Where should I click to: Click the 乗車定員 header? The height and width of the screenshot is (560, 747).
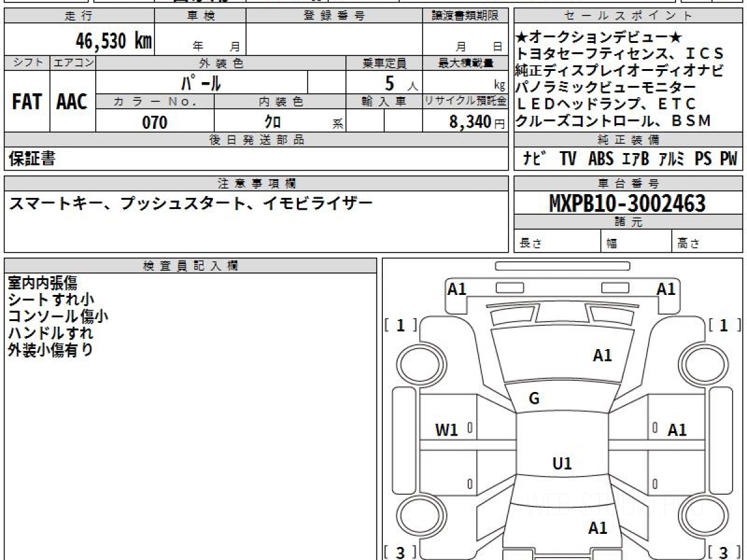pyautogui.click(x=384, y=62)
